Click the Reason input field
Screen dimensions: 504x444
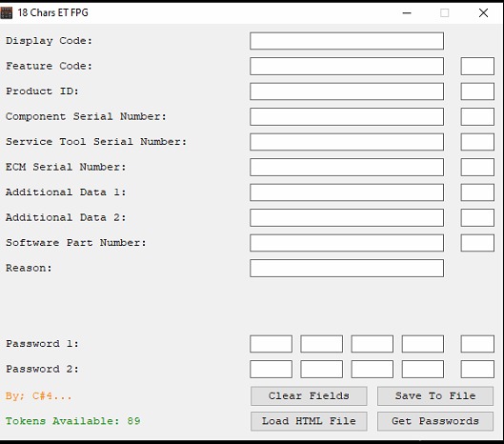pyautogui.click(x=347, y=268)
